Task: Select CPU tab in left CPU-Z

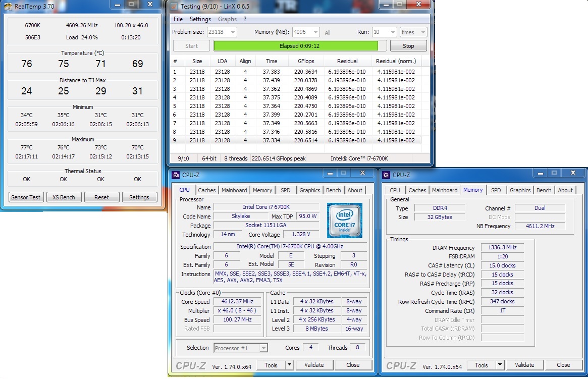Action: coord(185,190)
